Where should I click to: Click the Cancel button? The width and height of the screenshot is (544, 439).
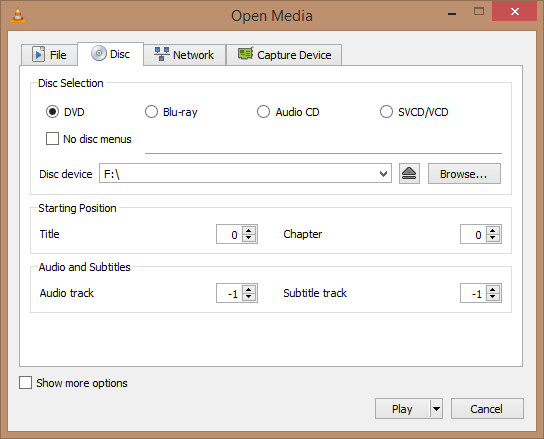pos(487,408)
